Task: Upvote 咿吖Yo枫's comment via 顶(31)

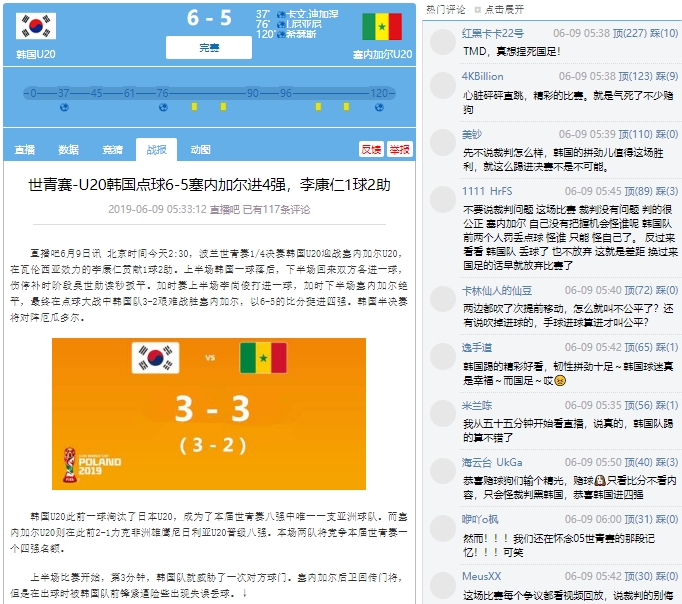Action: click(639, 519)
